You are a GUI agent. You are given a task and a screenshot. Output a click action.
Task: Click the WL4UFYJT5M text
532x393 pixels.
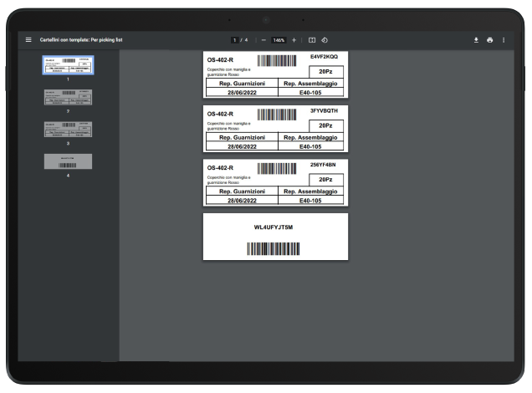(274, 227)
